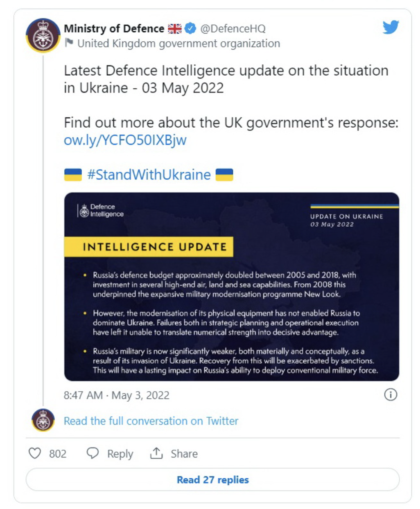Click the Share upload arrow icon
Viewport: 420px width, 509px height.
pyautogui.click(x=156, y=453)
